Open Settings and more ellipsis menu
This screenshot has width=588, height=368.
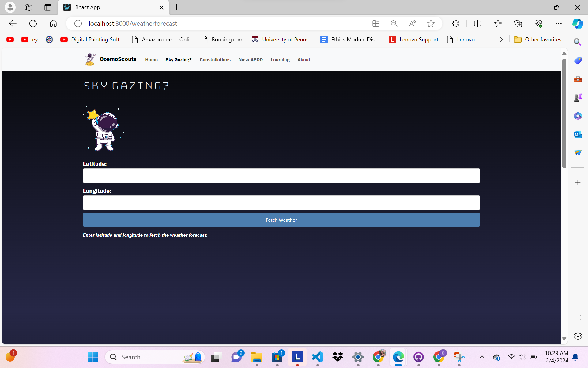coord(558,23)
